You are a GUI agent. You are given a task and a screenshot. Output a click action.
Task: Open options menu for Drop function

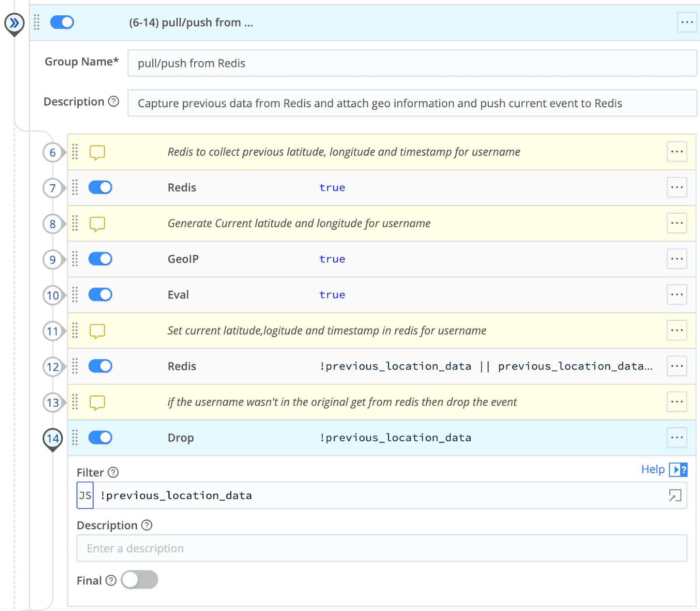coord(676,438)
